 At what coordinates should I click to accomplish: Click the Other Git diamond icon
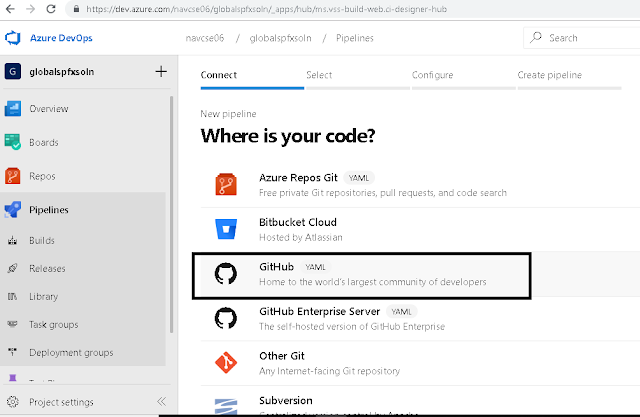pos(226,362)
